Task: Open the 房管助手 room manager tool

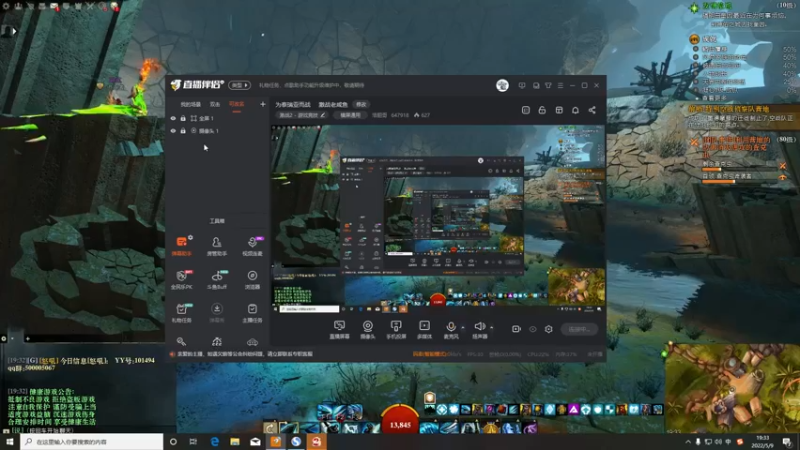Action: [217, 245]
